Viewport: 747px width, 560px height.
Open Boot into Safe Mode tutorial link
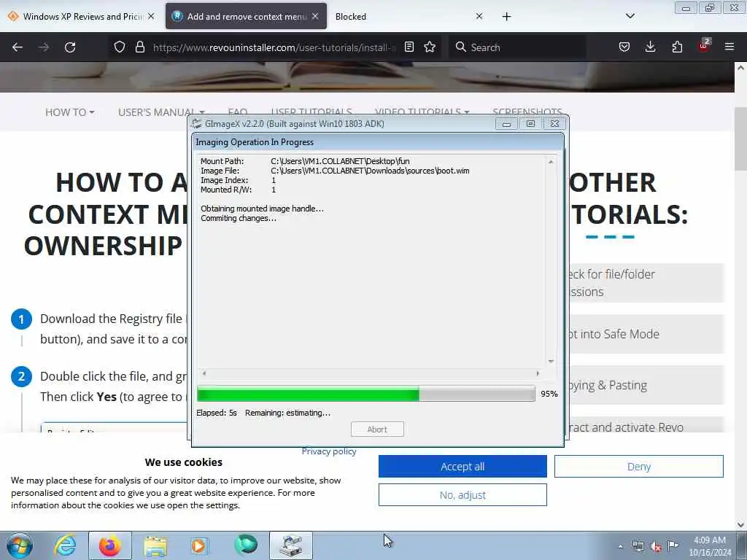646,334
